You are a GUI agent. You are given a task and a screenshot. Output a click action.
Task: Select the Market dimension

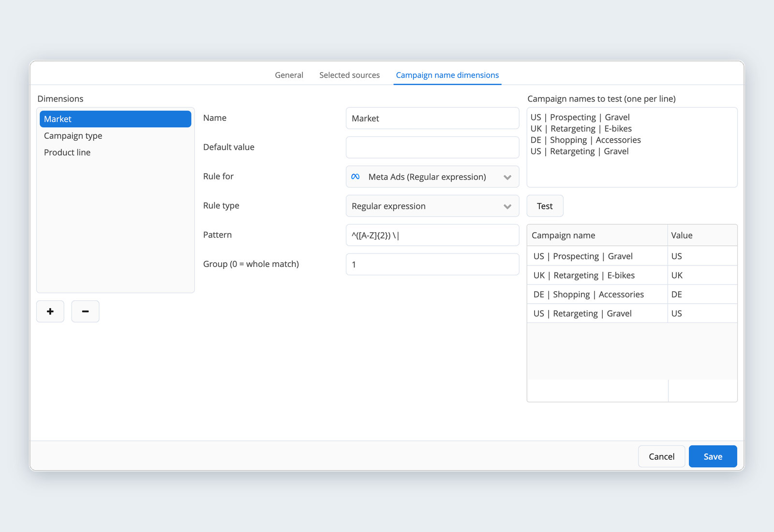coord(115,119)
